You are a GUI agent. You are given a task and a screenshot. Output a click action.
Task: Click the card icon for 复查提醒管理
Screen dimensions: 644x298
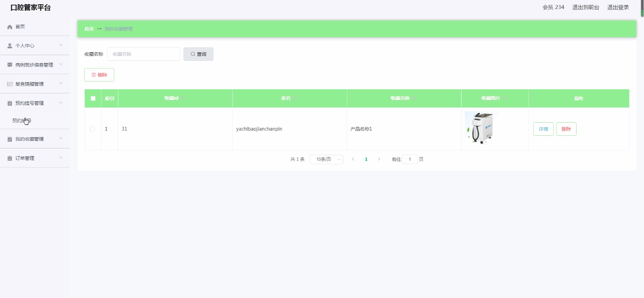tap(10, 84)
